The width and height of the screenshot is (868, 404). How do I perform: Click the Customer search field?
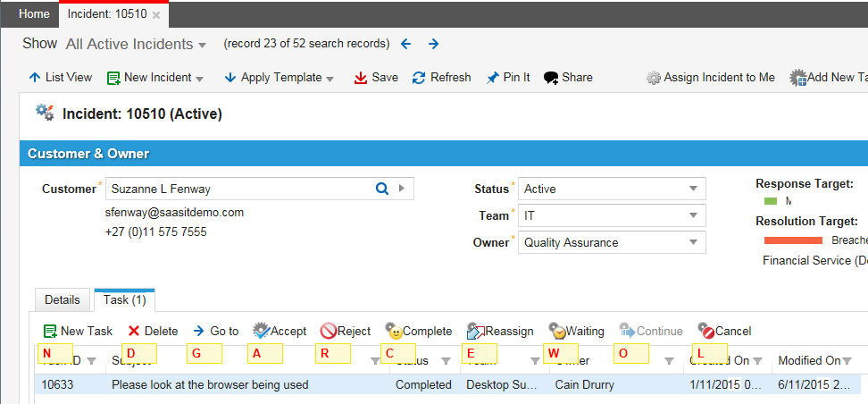coord(238,189)
